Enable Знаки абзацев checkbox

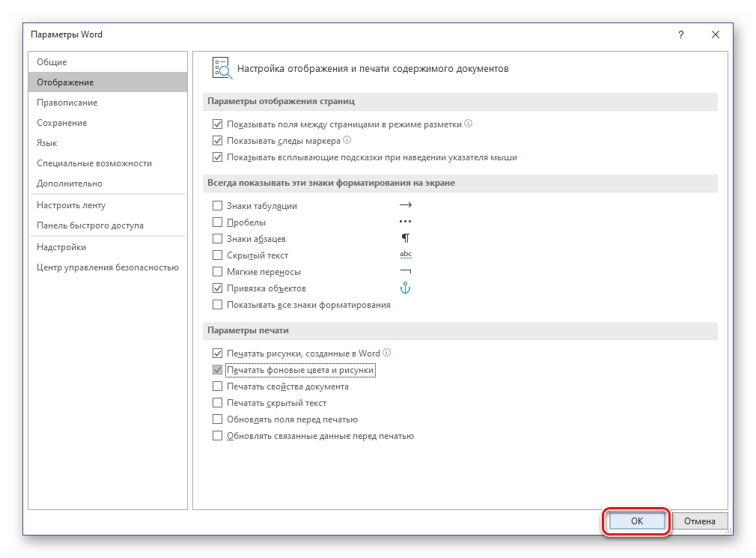pos(218,239)
